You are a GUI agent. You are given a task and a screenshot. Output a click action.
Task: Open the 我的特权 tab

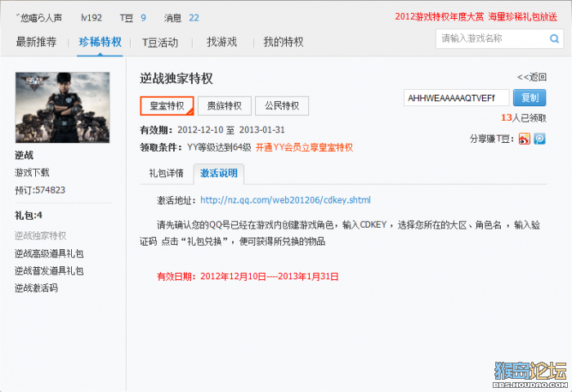(x=284, y=42)
